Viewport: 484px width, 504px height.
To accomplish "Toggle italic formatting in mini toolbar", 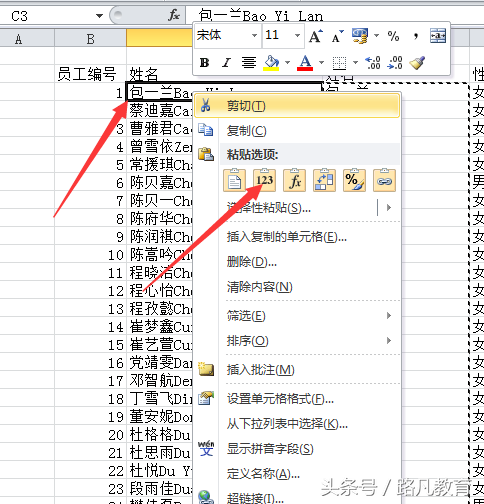I will coord(227,62).
